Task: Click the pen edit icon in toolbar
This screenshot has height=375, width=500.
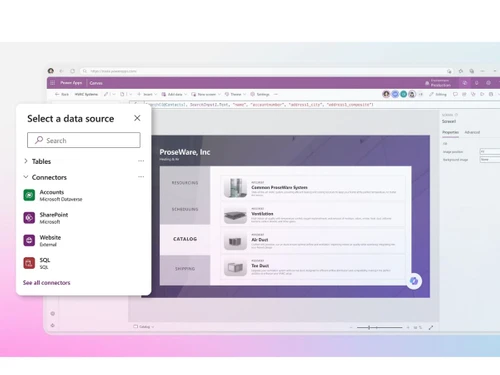Action: pos(106,94)
